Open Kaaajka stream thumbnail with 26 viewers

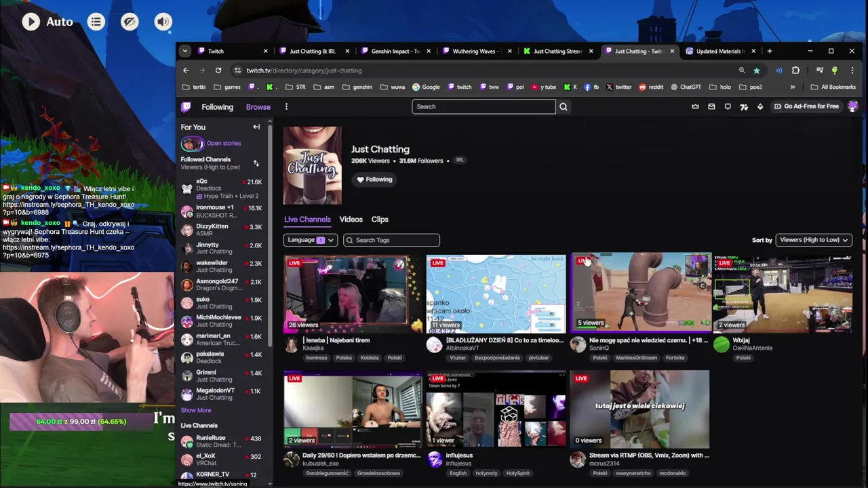pos(353,293)
